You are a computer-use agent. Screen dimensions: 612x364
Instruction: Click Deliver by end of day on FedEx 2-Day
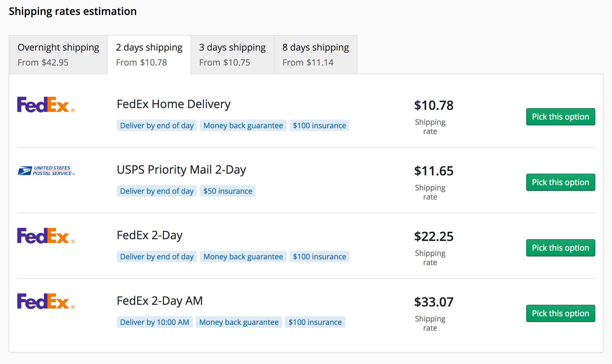click(x=157, y=256)
